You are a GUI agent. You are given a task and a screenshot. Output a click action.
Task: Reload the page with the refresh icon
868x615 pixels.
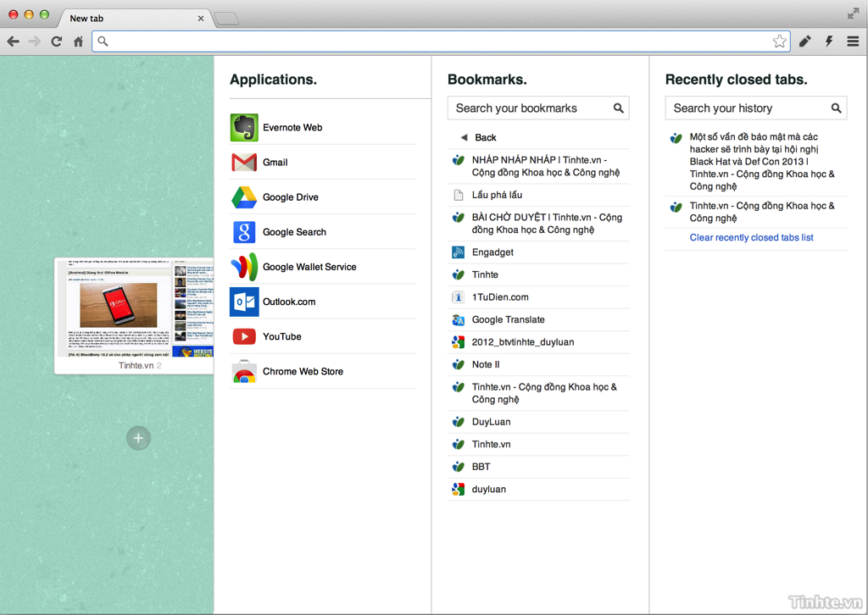click(57, 42)
